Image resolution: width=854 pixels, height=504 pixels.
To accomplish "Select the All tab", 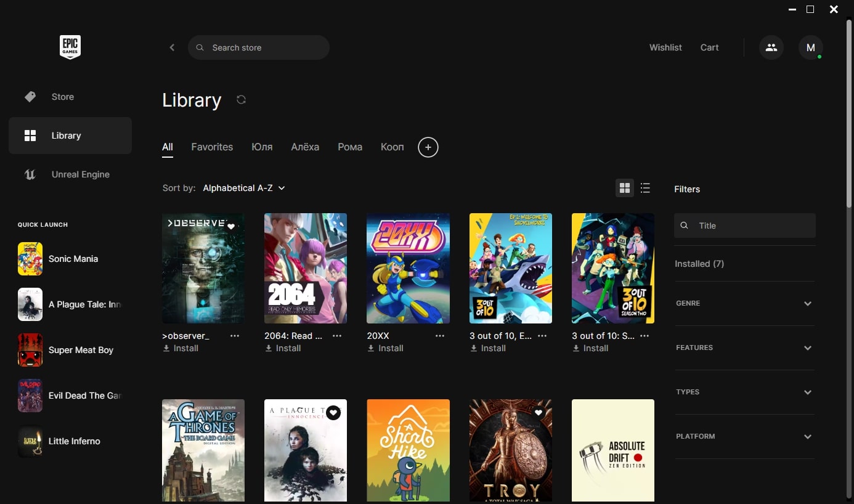I will 168,147.
